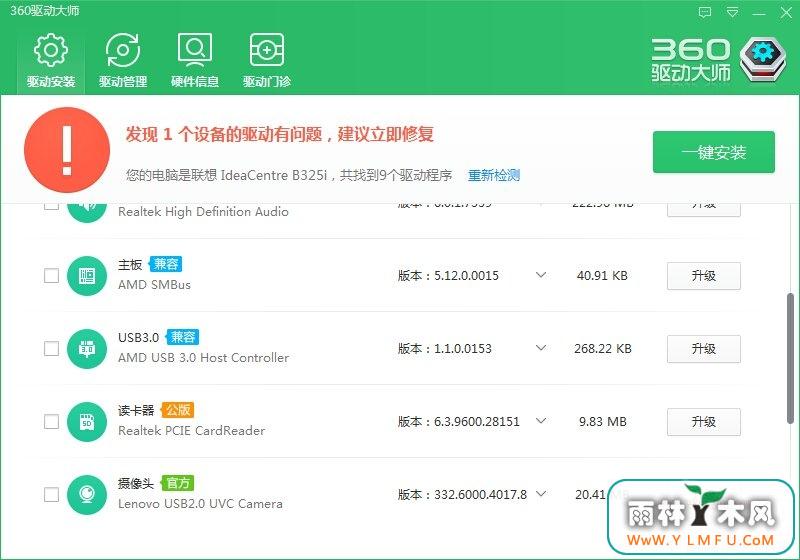Click 升级 for AMD SMBus
This screenshot has height=560, width=800.
coord(704,276)
